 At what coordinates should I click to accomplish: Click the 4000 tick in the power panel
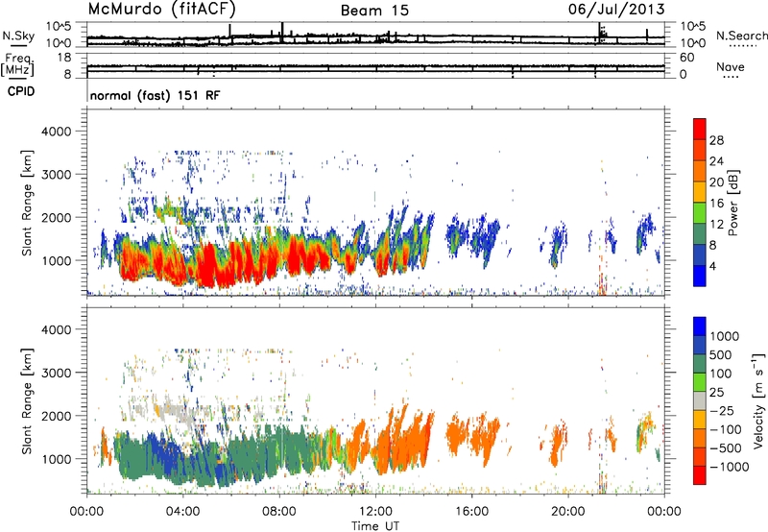click(x=57, y=132)
